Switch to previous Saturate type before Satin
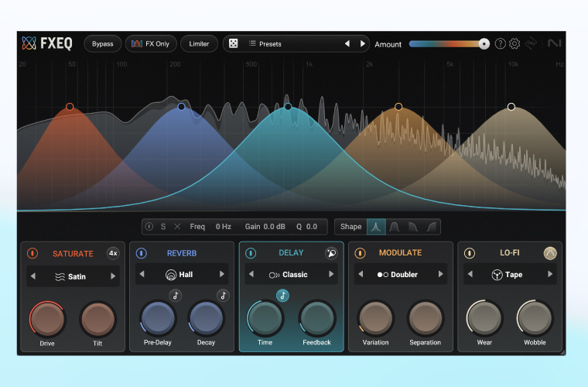Screen dimensions: 588x387 pyautogui.click(x=32, y=276)
